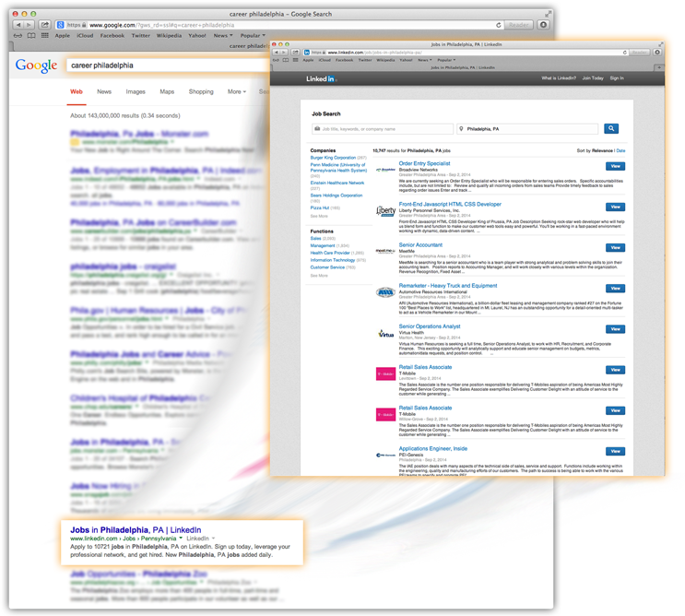Select the Maps search tab

[x=167, y=91]
